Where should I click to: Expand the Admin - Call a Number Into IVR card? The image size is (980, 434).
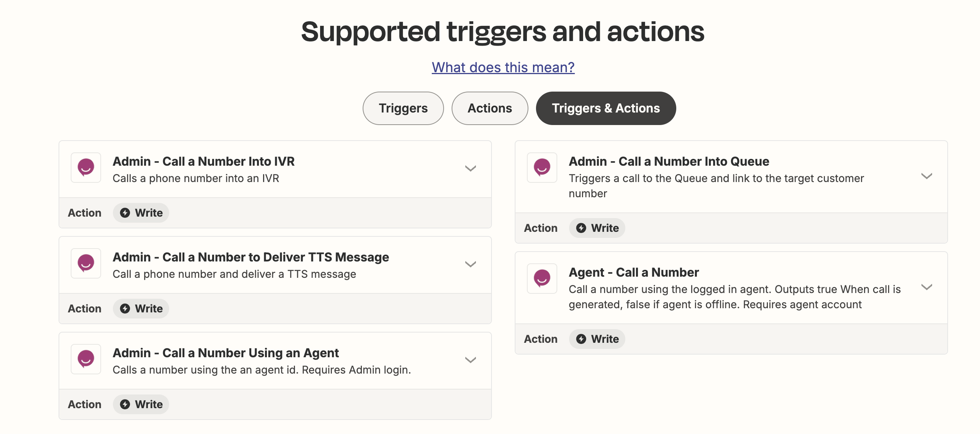click(x=471, y=168)
